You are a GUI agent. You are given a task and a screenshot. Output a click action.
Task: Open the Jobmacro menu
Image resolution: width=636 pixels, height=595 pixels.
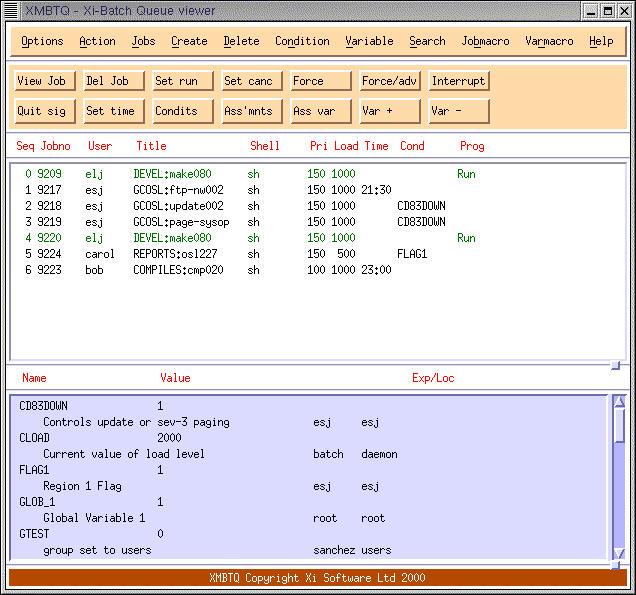(486, 41)
